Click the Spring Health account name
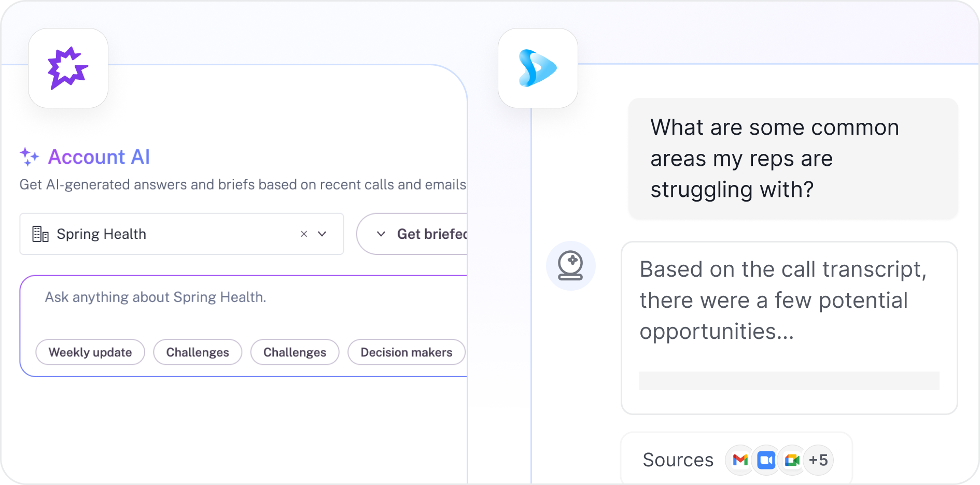The image size is (980, 485). pos(102,234)
